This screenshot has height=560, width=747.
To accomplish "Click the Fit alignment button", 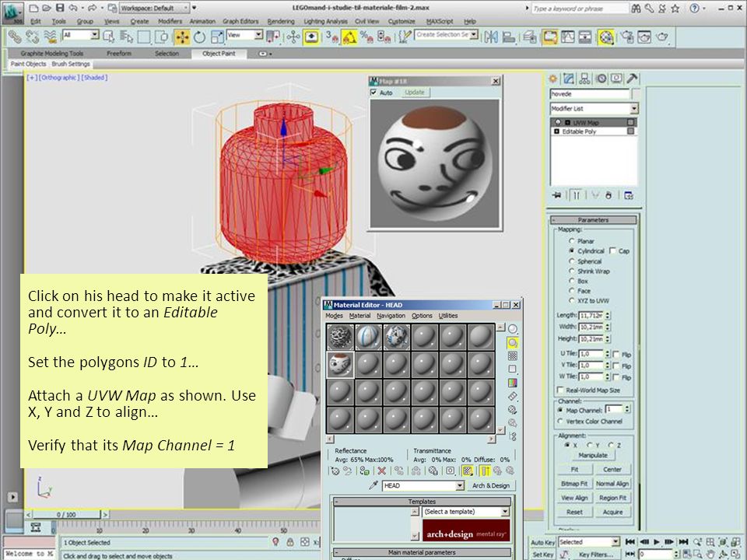I will click(x=574, y=470).
